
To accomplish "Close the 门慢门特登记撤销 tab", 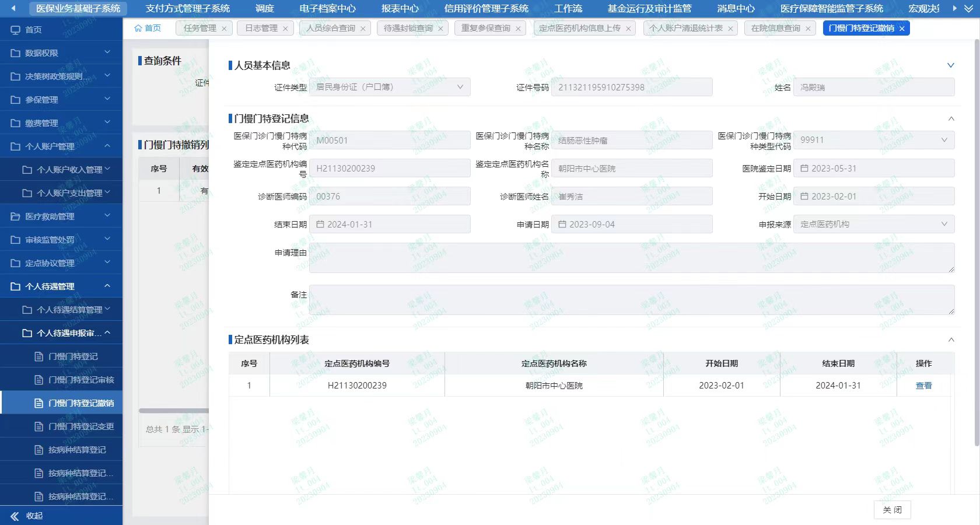I will click(x=902, y=29).
